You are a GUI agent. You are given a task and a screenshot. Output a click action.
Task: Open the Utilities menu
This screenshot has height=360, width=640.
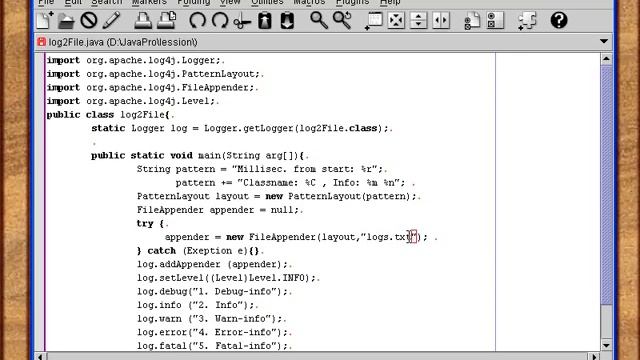[x=267, y=2]
